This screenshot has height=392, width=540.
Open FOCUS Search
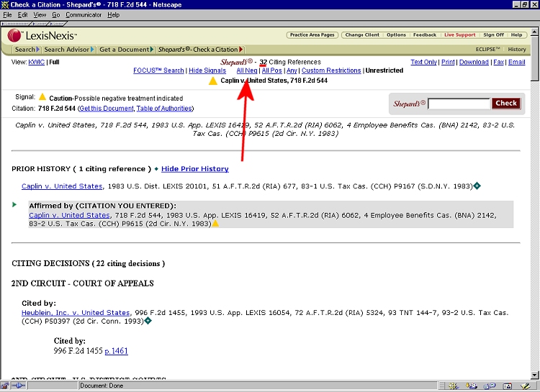coord(158,70)
